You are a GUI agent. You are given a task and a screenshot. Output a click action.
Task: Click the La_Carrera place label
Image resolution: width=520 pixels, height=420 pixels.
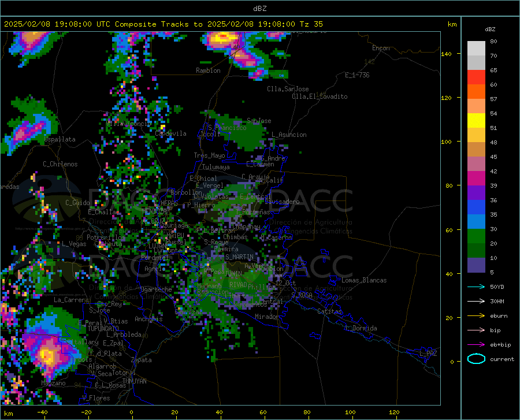coord(71,300)
